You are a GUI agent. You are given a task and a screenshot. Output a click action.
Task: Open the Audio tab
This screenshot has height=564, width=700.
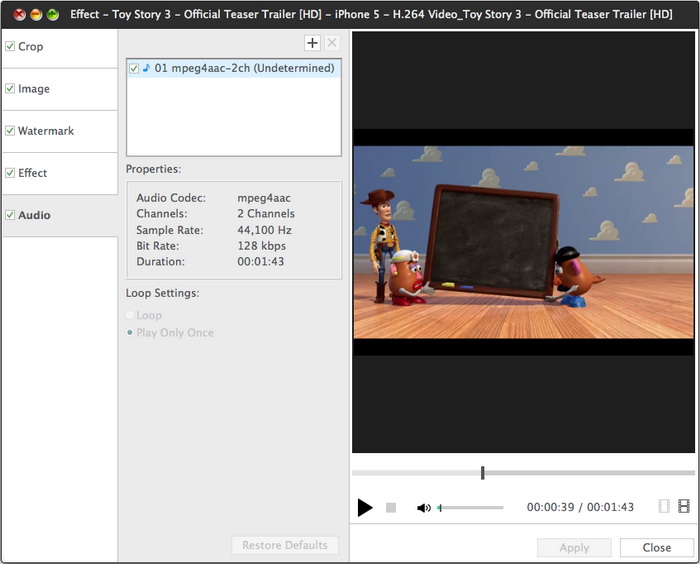tap(34, 215)
